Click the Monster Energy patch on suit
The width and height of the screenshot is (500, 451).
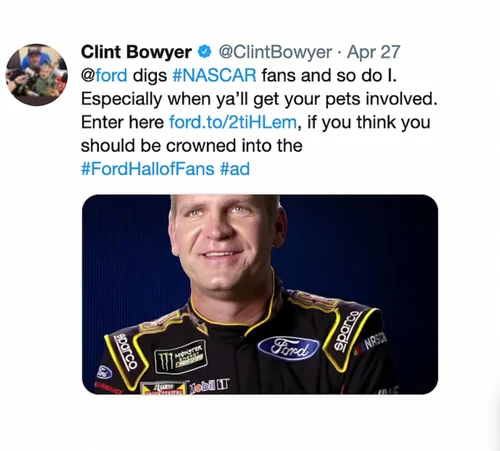[x=181, y=357]
